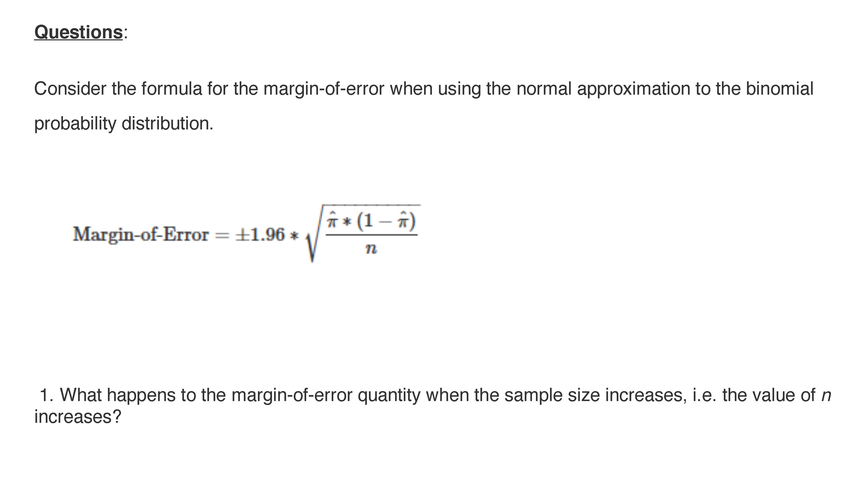
Task: Click the "±1.96" value in the formula
Action: tap(260, 234)
